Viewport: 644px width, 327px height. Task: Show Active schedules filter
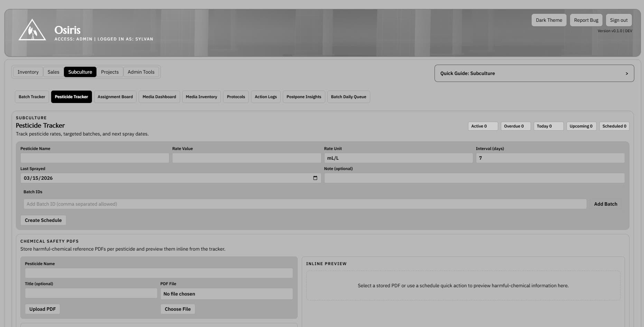point(483,126)
